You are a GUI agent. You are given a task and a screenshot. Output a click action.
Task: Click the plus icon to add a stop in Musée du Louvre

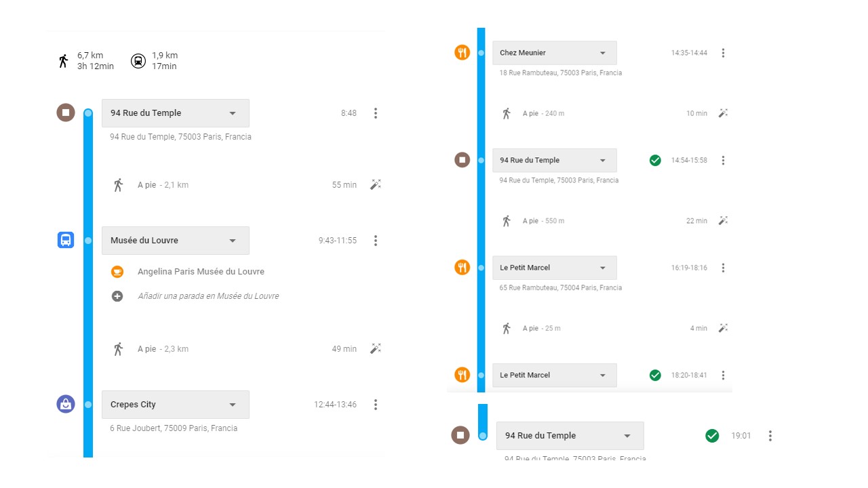click(x=117, y=296)
